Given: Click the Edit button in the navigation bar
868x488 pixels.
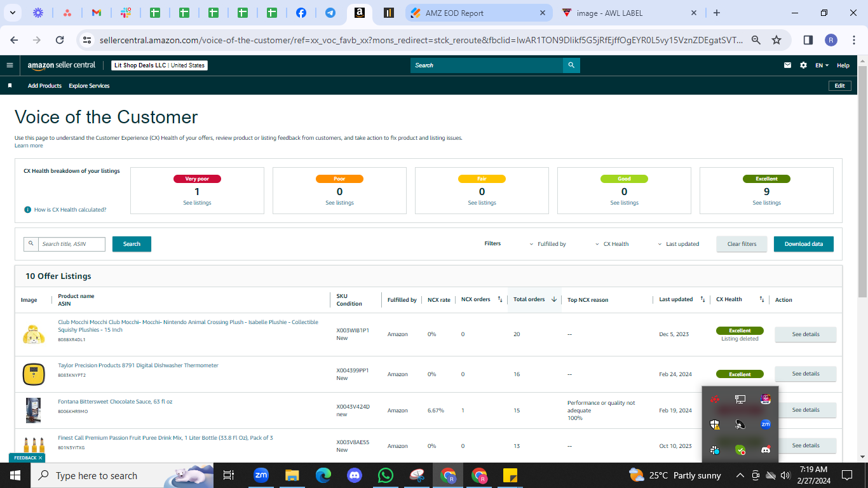Looking at the screenshot, I should click(x=839, y=86).
